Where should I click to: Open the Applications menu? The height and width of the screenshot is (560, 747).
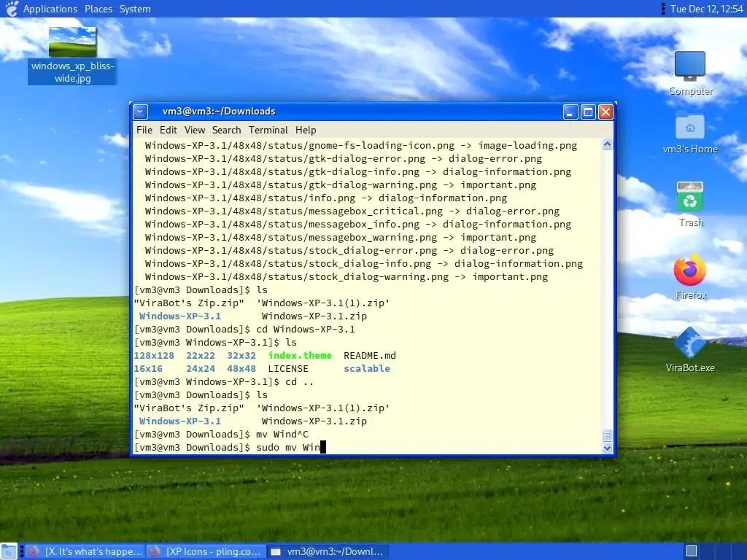(x=50, y=9)
